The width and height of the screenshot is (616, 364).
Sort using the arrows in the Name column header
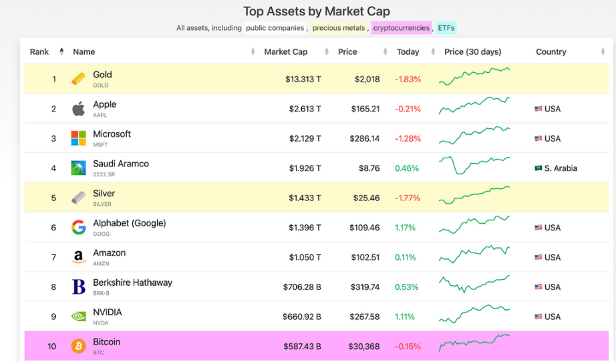(253, 51)
